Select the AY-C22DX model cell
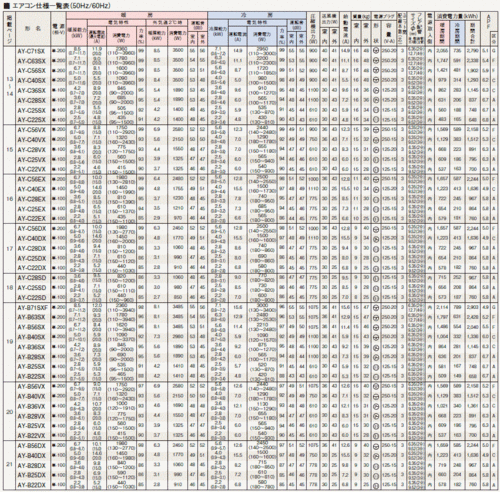Image resolution: width=500 pixels, height=492 pixels. (x=32, y=268)
